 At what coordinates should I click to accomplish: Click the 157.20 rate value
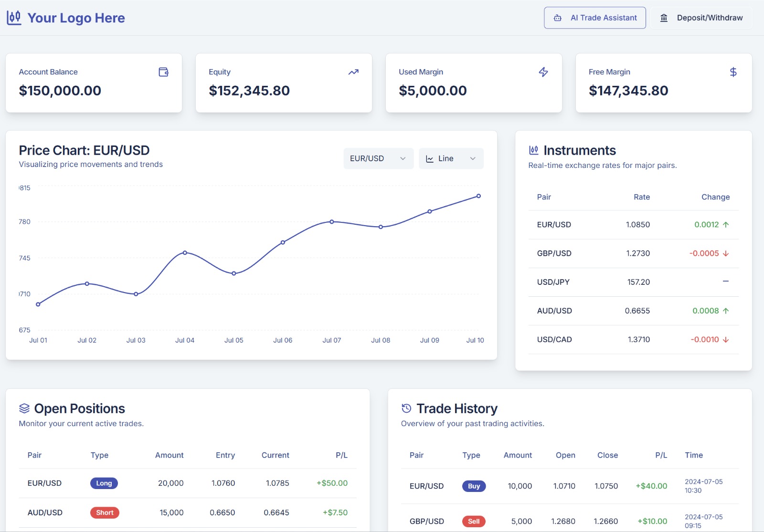pos(639,282)
